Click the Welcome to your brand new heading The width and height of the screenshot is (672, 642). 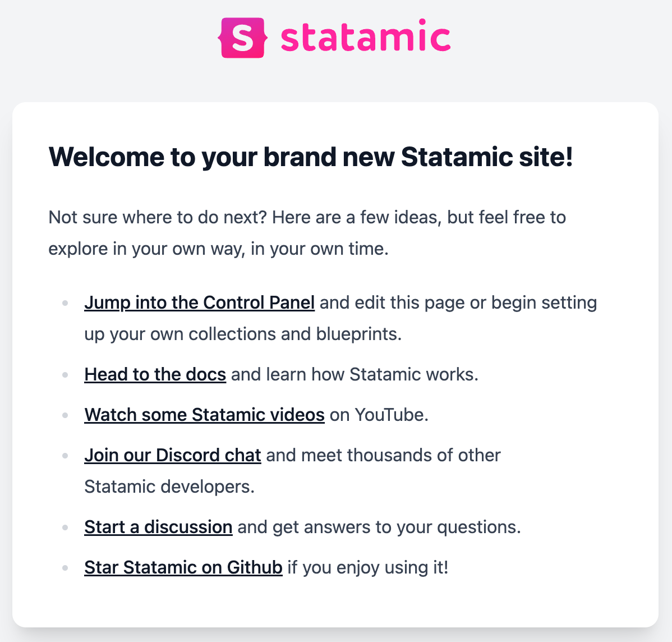[311, 157]
